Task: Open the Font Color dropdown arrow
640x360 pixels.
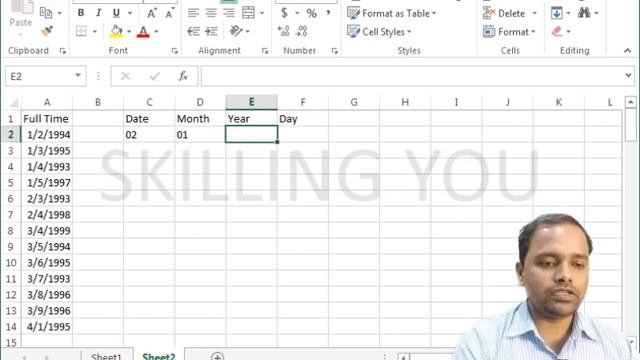Action: (156, 31)
